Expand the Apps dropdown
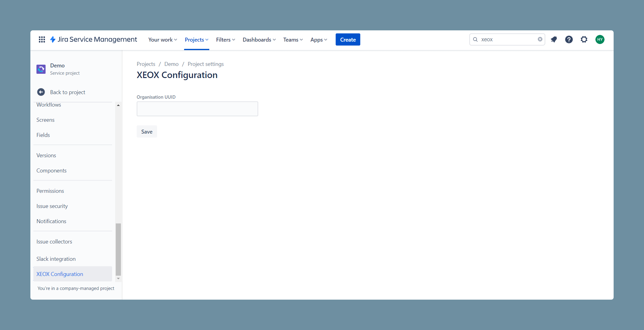 (319, 40)
